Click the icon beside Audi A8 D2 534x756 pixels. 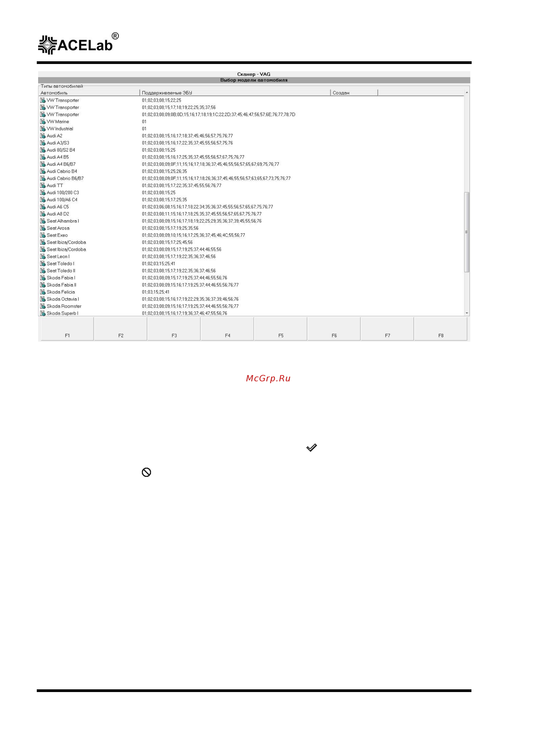43,214
